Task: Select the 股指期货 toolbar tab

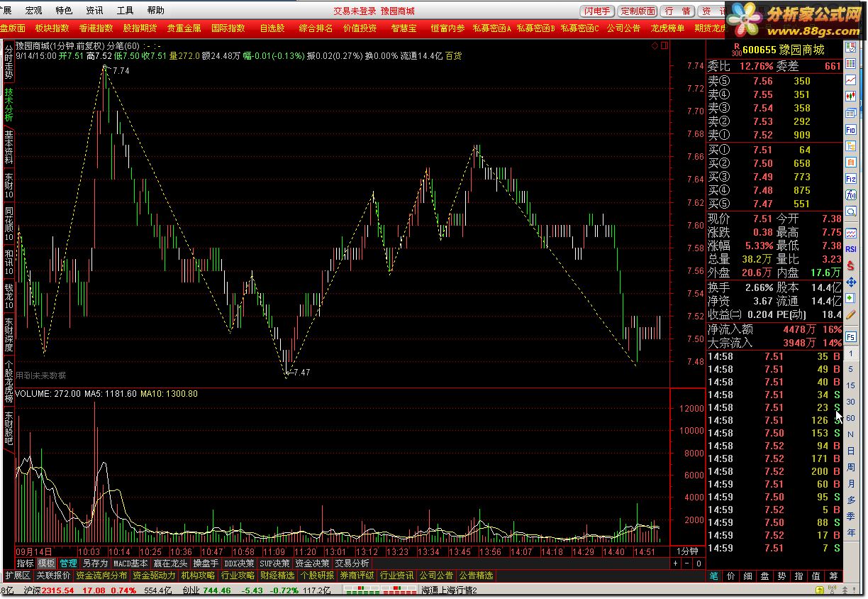Action: click(140, 28)
